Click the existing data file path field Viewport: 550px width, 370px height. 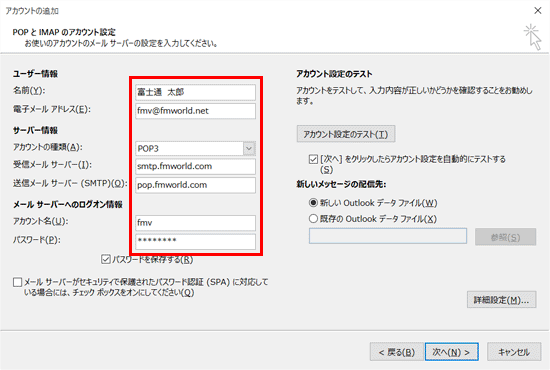[388, 236]
